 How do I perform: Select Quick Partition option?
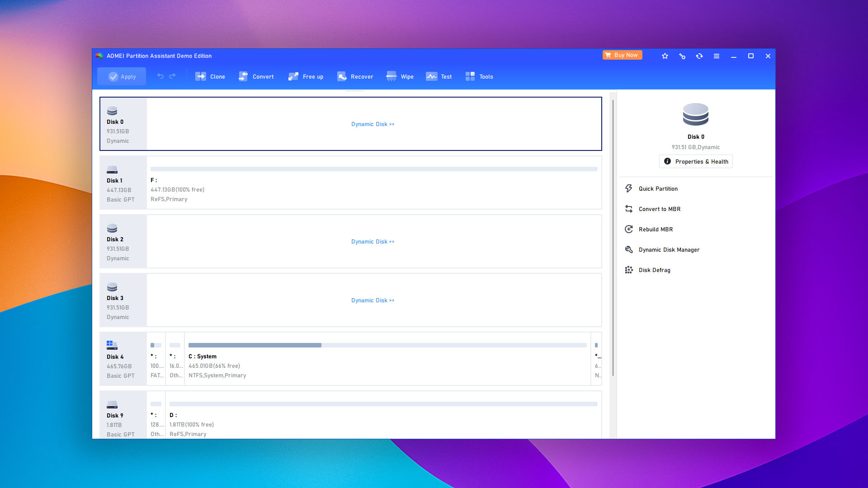[658, 189]
